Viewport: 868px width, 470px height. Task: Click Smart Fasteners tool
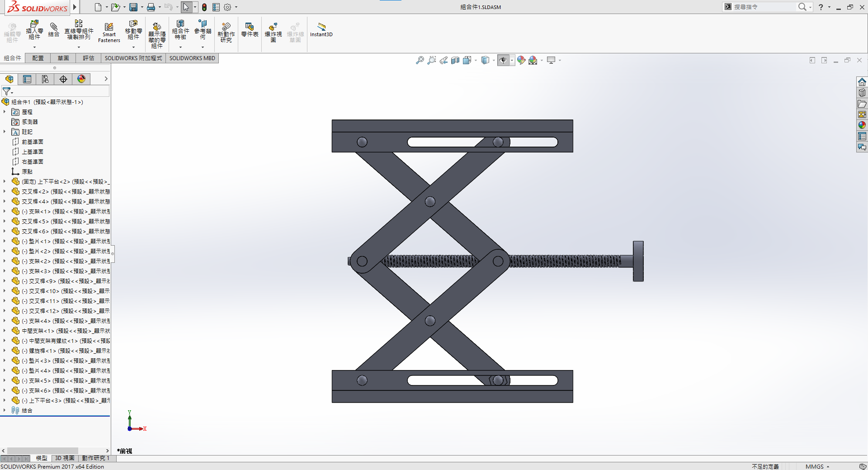(109, 33)
